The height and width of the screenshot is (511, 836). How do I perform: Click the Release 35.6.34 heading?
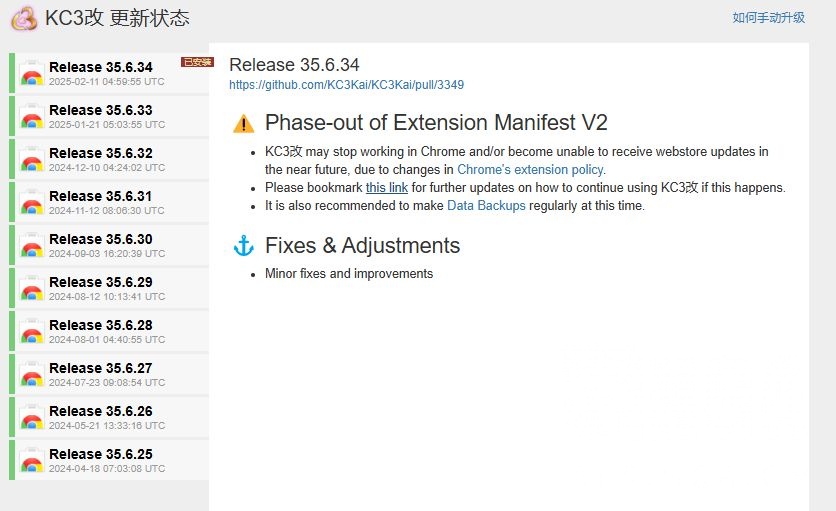click(294, 65)
